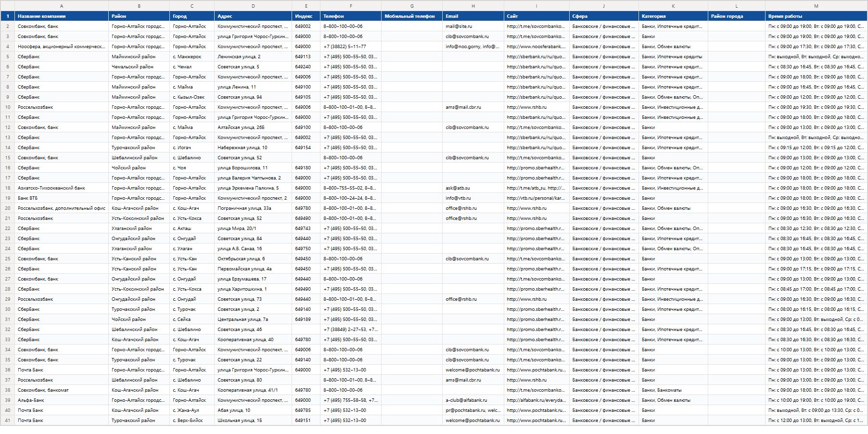
Task: Select address 'Октябрьская улица, 6'
Action: [x=253, y=259]
